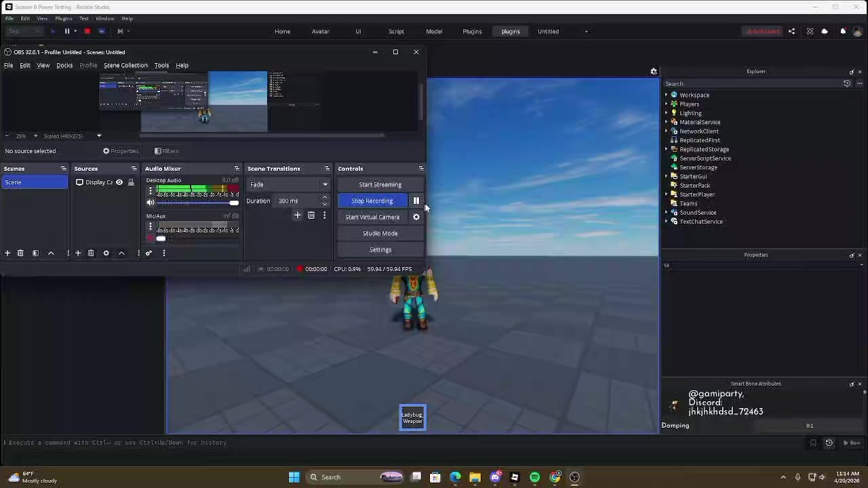Open viewport settings gear above the Explorer
Screen dimensions: 868x488
(x=654, y=71)
